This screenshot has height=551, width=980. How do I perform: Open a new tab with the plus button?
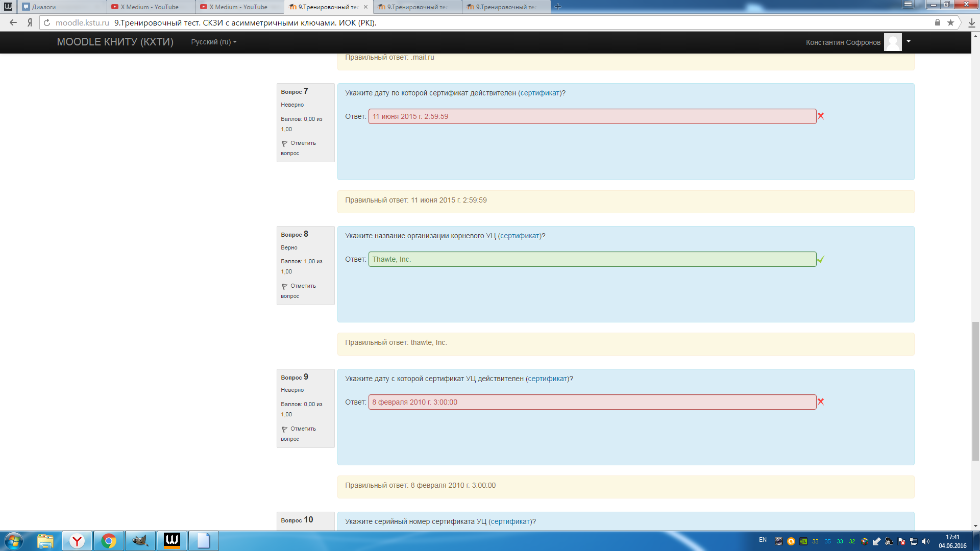(x=558, y=7)
